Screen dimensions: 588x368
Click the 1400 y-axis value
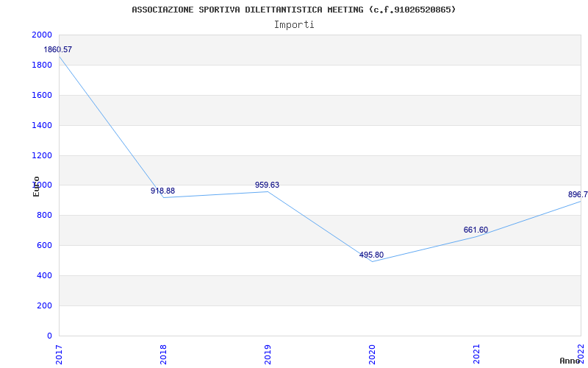(42, 125)
